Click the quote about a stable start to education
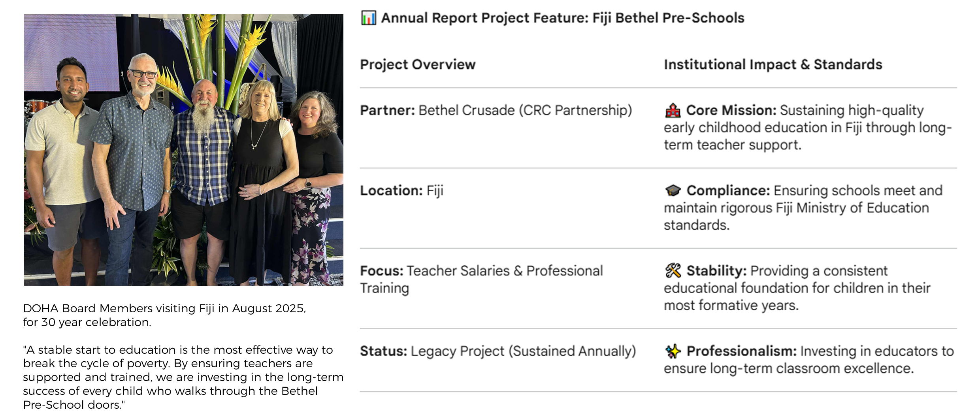The width and height of the screenshot is (980, 419). [183, 377]
